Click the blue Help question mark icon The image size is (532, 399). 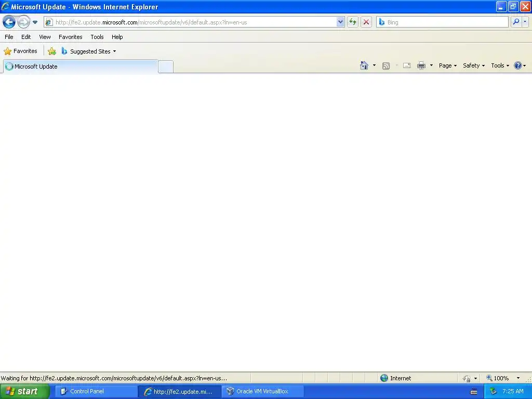(x=518, y=65)
